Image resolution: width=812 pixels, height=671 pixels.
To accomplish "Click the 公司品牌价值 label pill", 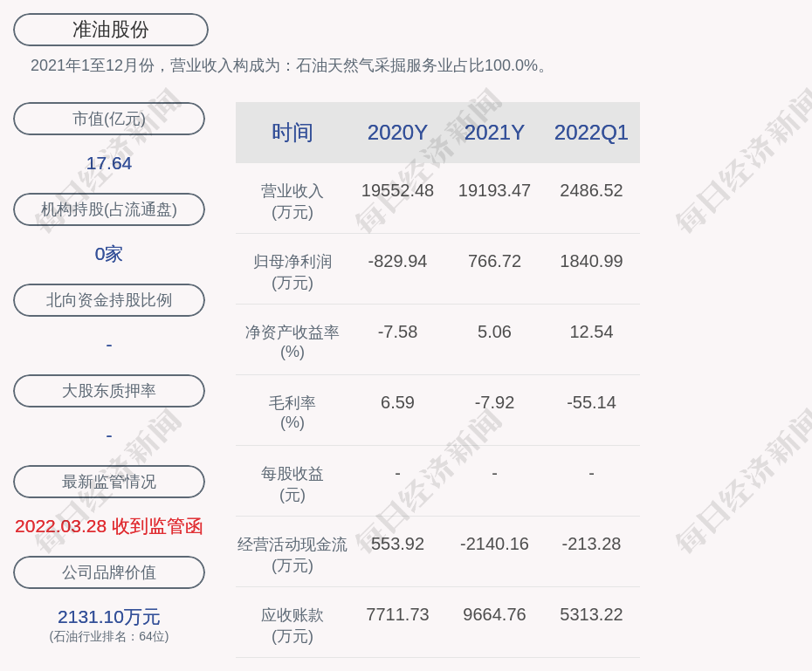I will 109,572.
